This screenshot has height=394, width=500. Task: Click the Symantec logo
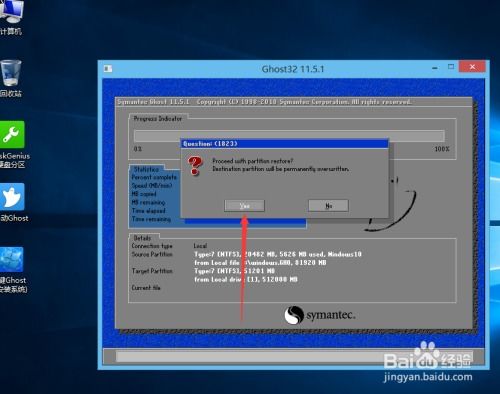pos(320,315)
